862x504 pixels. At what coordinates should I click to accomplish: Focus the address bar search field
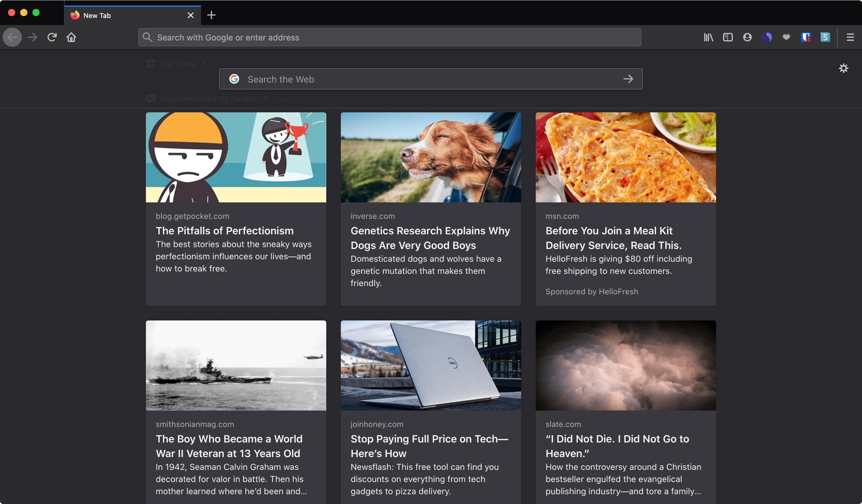tap(389, 37)
